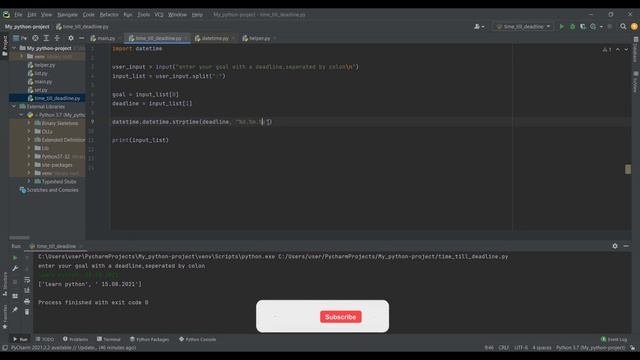Click the UTF-8 encoding status entry
The height and width of the screenshot is (360, 640).
[521, 348]
